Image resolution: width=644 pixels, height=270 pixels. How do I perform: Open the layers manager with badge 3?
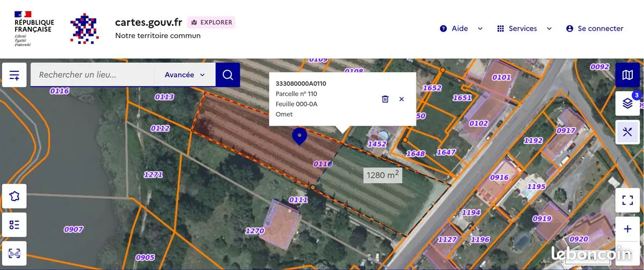[x=627, y=103]
